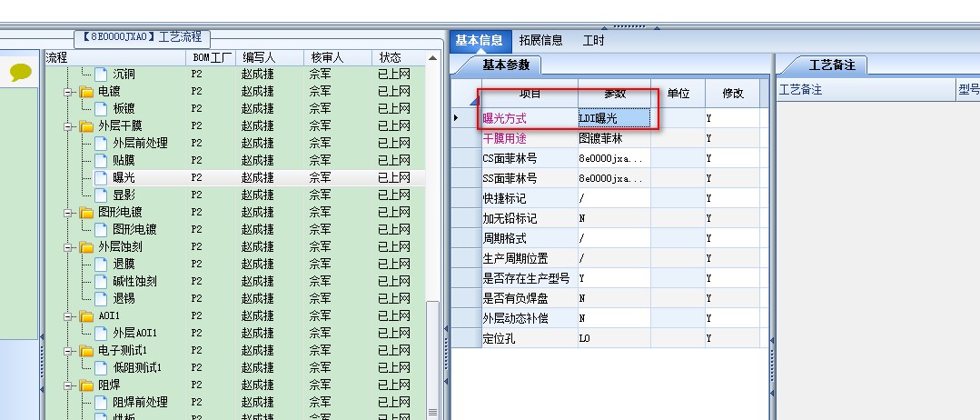Select the 基本参数 sub-tab
980x420 pixels.
click(506, 65)
